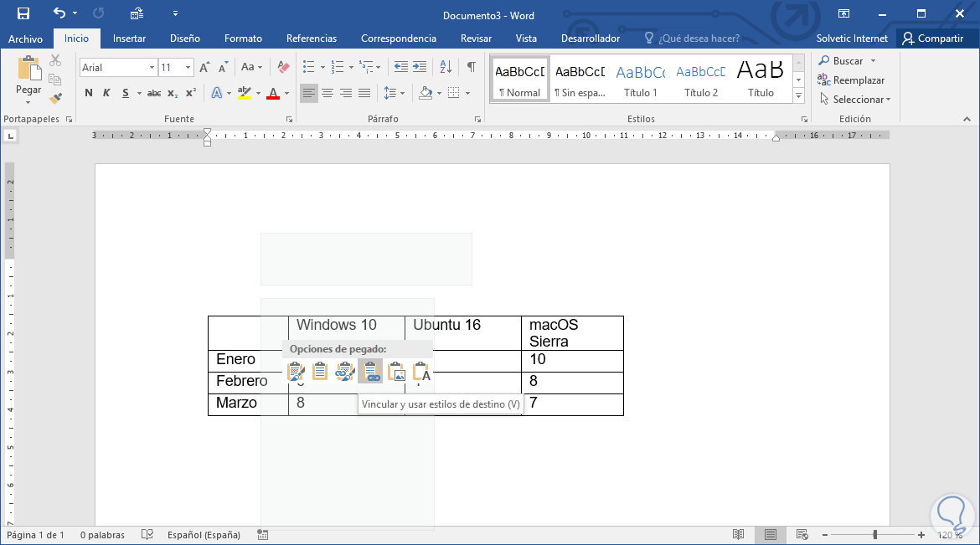
Task: Increase paragraph indent
Action: (420, 67)
